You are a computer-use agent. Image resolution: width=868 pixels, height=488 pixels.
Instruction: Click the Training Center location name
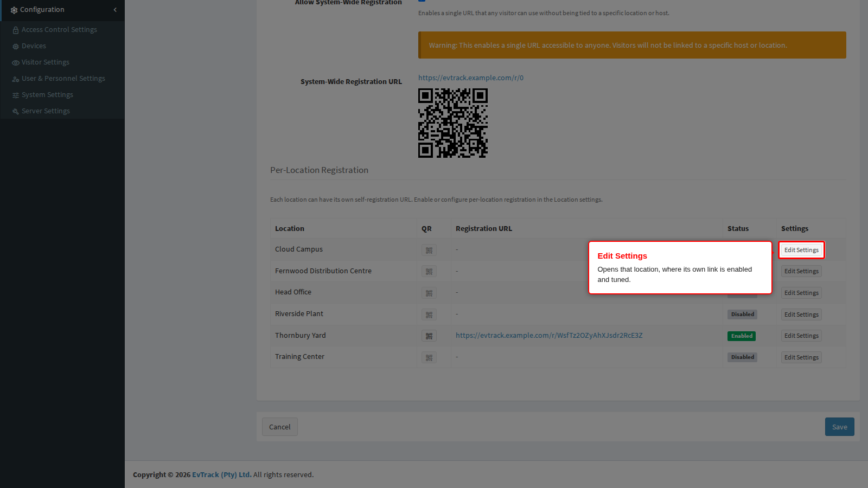tap(299, 357)
